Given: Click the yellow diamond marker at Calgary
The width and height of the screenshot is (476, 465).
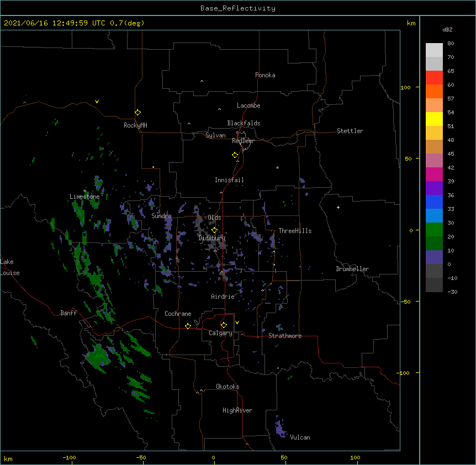Looking at the screenshot, I should click(x=224, y=325).
